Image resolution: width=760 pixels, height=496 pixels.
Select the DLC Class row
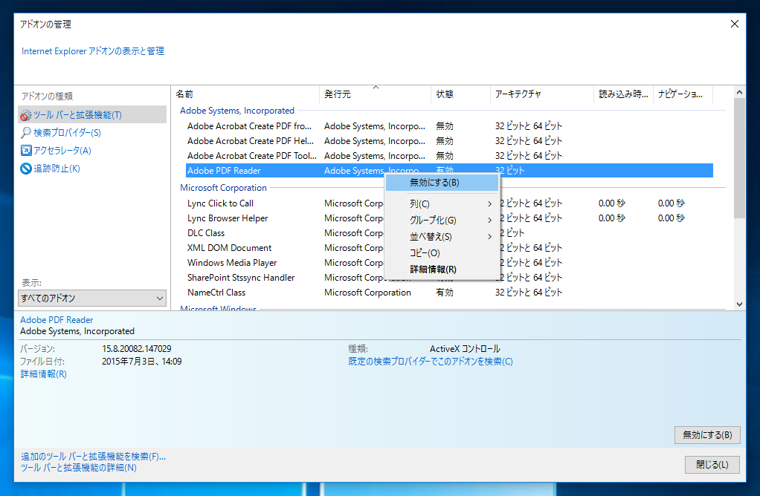coord(449,233)
